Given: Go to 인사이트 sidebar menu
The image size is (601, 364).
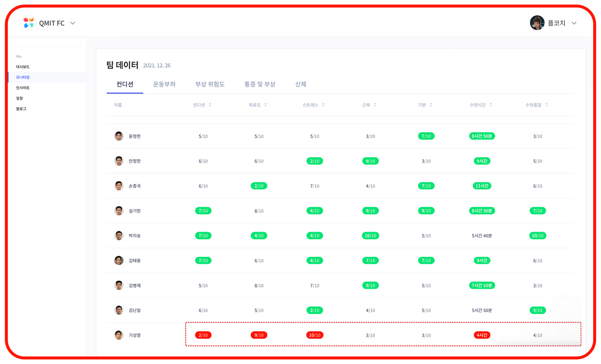Looking at the screenshot, I should [x=23, y=88].
